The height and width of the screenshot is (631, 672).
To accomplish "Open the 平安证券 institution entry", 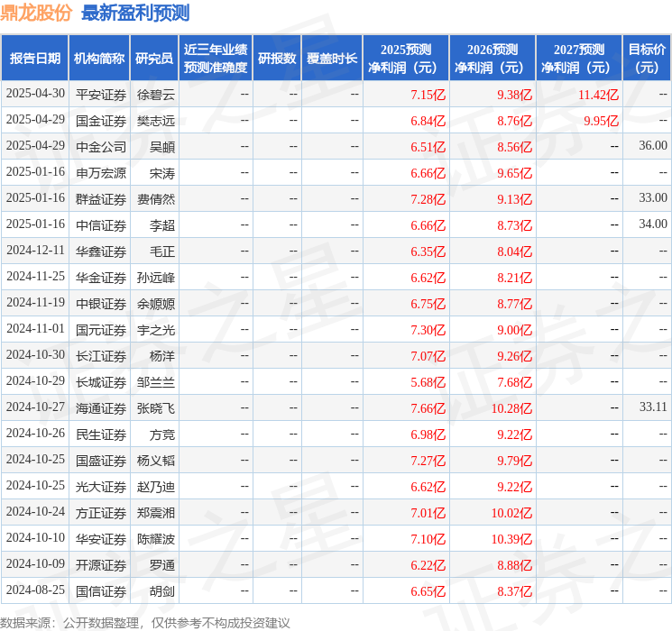I will coord(100,94).
